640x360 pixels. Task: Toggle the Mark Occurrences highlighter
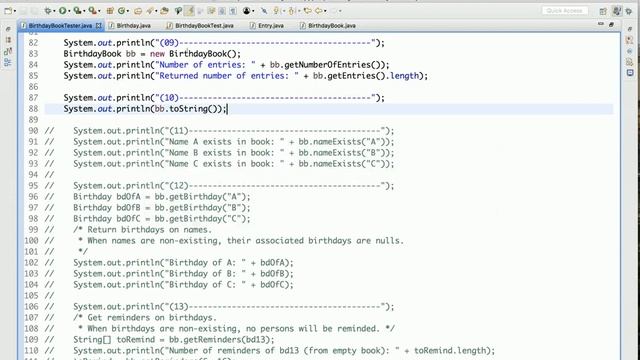189,11
